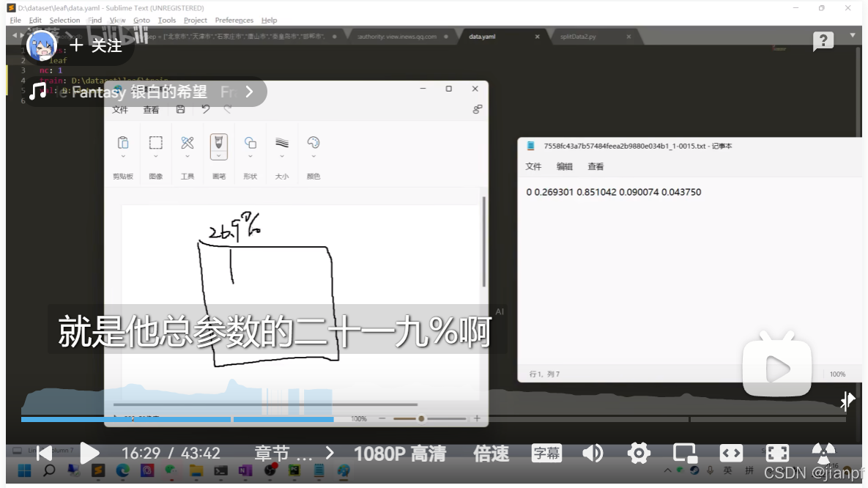
Task: Open Paint's 大小 line size picker
Action: pyautogui.click(x=282, y=143)
